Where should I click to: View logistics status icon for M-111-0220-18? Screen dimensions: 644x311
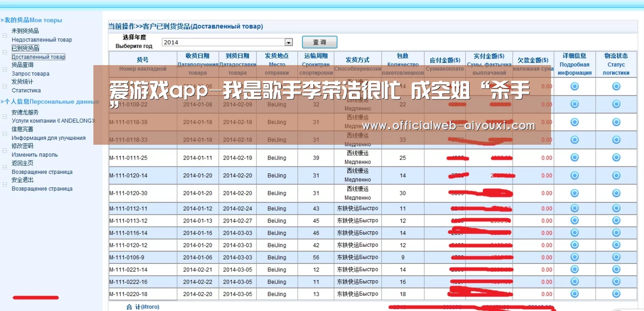point(616,293)
